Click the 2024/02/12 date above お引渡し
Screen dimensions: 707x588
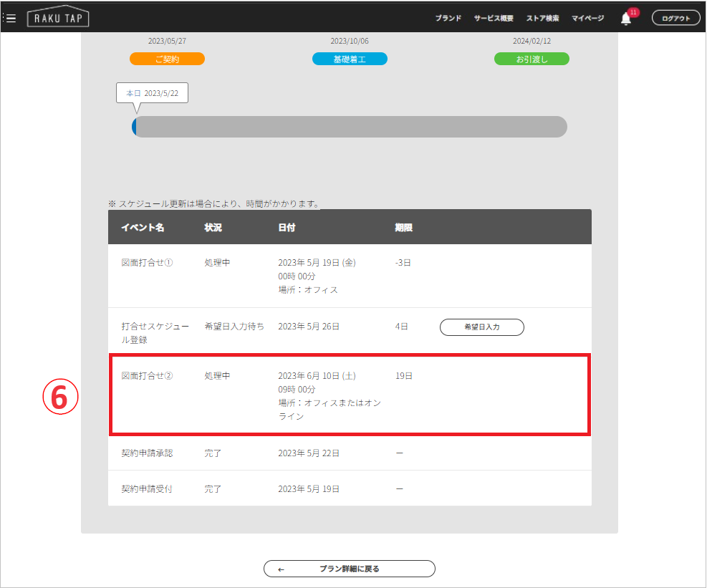tap(532, 41)
